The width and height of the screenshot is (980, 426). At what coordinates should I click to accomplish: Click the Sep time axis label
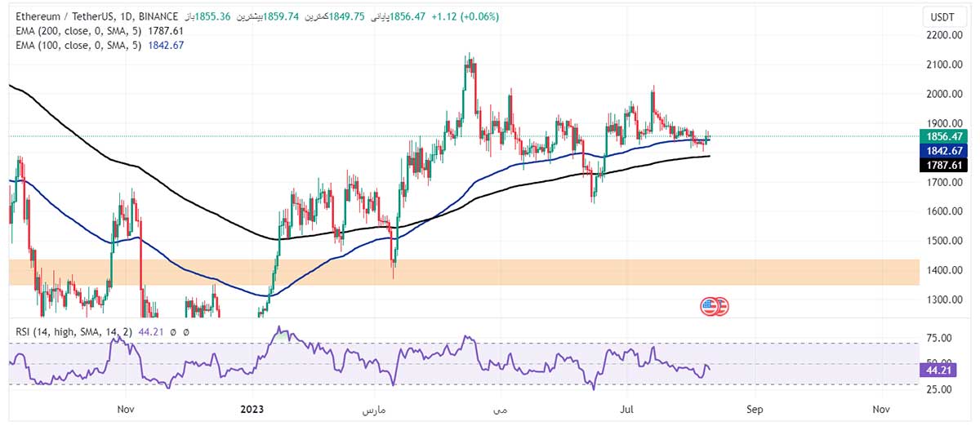755,408
